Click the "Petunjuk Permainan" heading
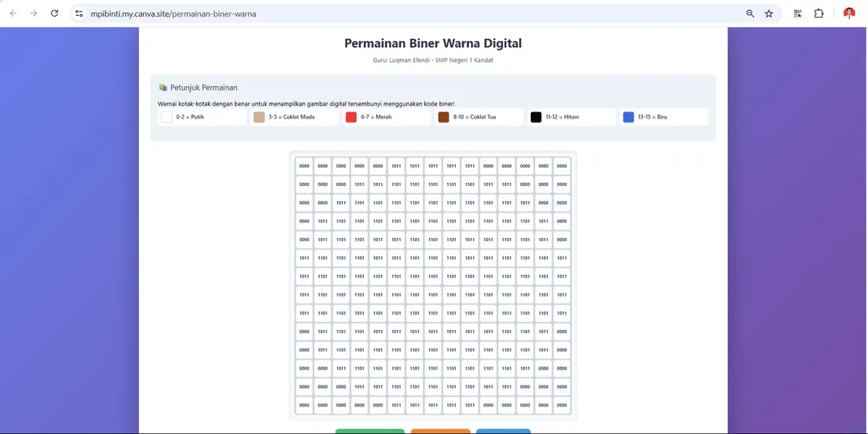Image resolution: width=868 pixels, height=434 pixels. (x=203, y=88)
